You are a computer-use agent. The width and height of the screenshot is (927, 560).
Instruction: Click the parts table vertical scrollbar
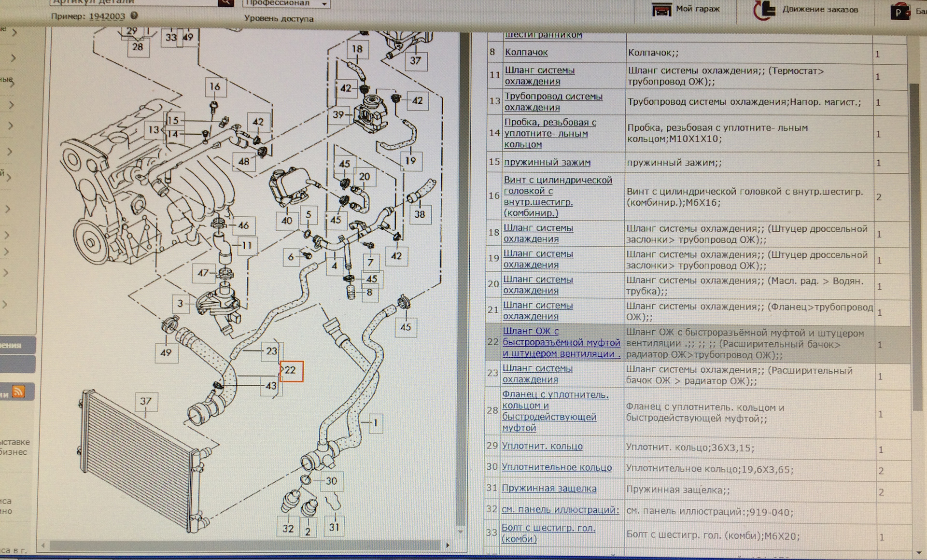tap(916, 248)
